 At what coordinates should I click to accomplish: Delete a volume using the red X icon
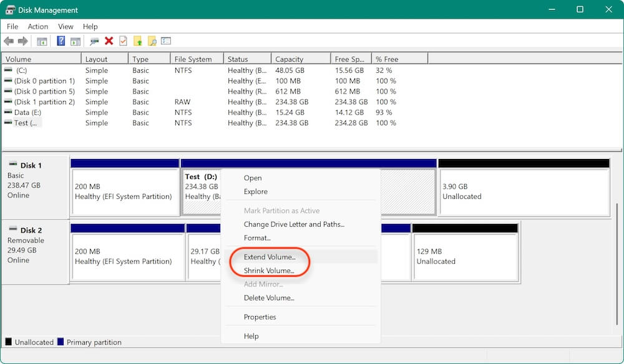point(109,41)
